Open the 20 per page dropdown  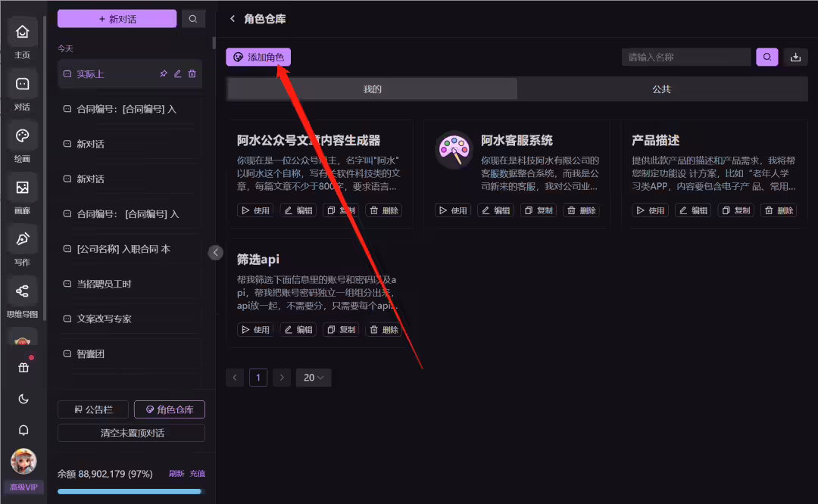[314, 378]
